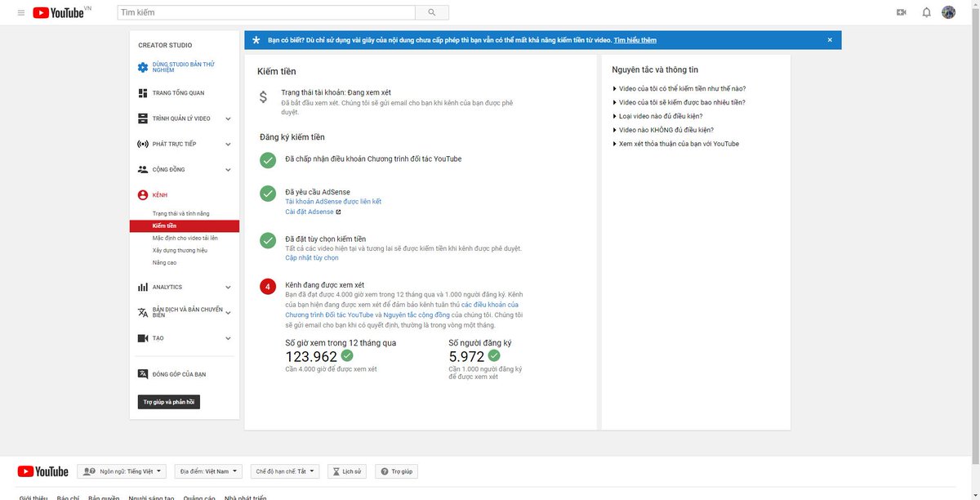Click Trợ giúp và phản hồi button
The image size is (980, 500).
168,402
